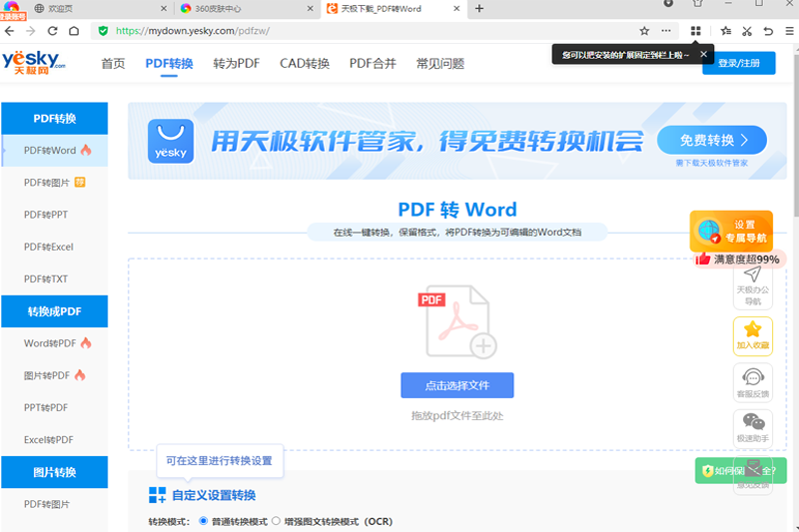799x532 pixels.
Task: Click the 自定义设置转换 grid icon
Action: [157, 495]
